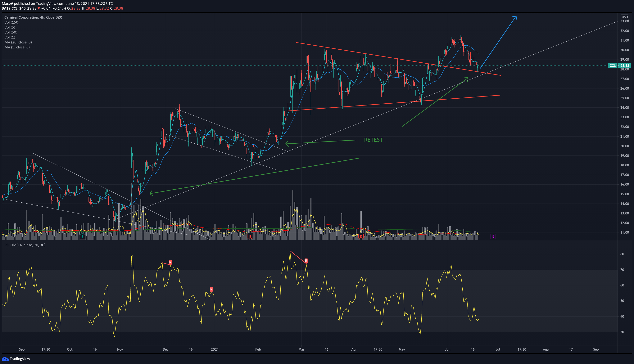Click the R divergence label near 2021 on RSI
Image resolution: width=634 pixels, height=364 pixels.
211,289
